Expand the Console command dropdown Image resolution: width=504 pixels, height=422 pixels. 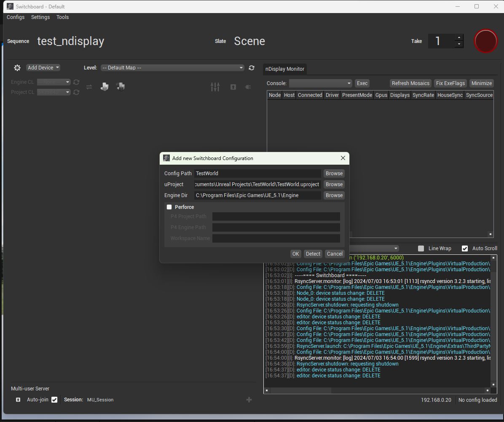(320, 83)
